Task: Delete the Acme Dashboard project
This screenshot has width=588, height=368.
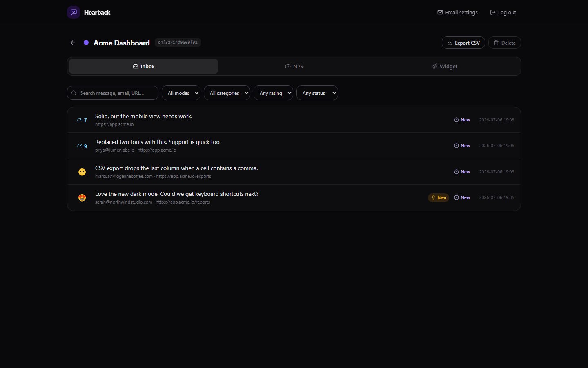Action: (505, 43)
